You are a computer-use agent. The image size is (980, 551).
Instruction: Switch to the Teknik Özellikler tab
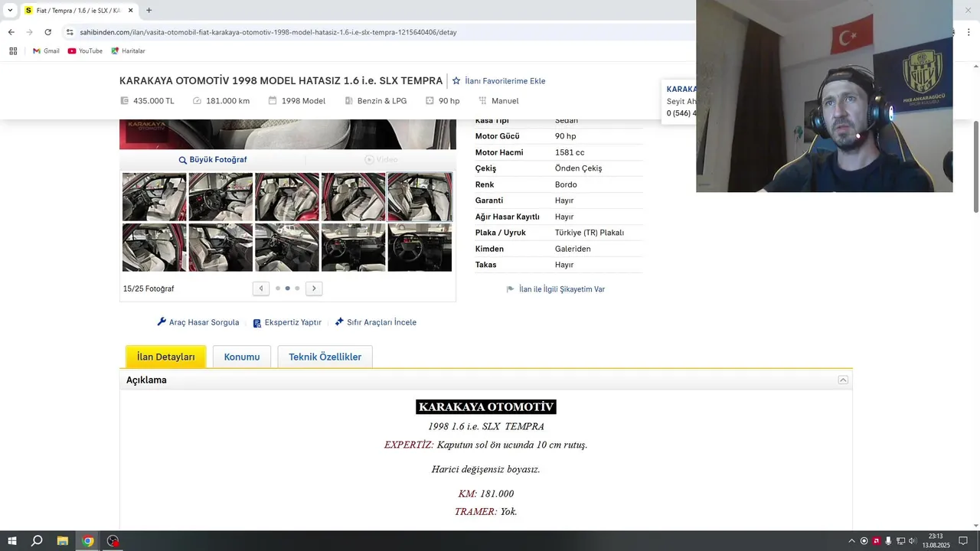tap(325, 357)
